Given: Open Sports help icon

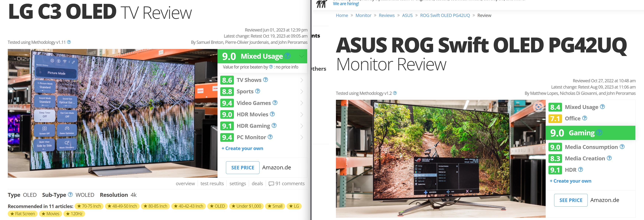Looking at the screenshot, I should tap(257, 91).
